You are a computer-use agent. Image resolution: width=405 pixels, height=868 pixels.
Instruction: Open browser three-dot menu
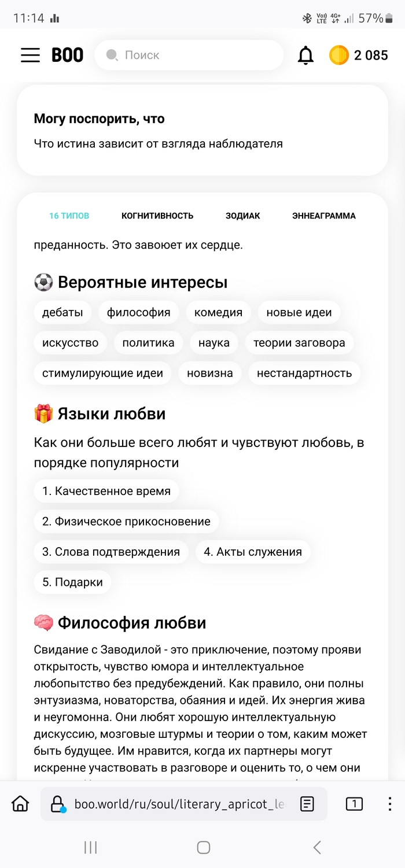tap(389, 803)
